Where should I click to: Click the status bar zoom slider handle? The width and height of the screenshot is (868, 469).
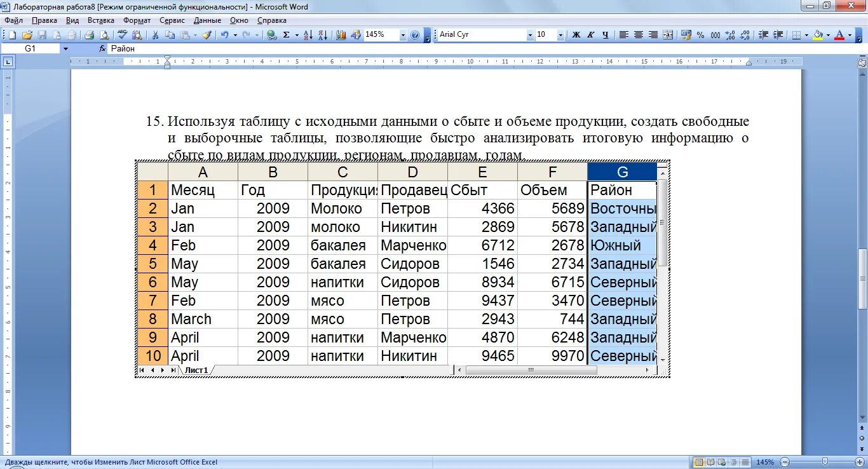pyautogui.click(x=825, y=461)
